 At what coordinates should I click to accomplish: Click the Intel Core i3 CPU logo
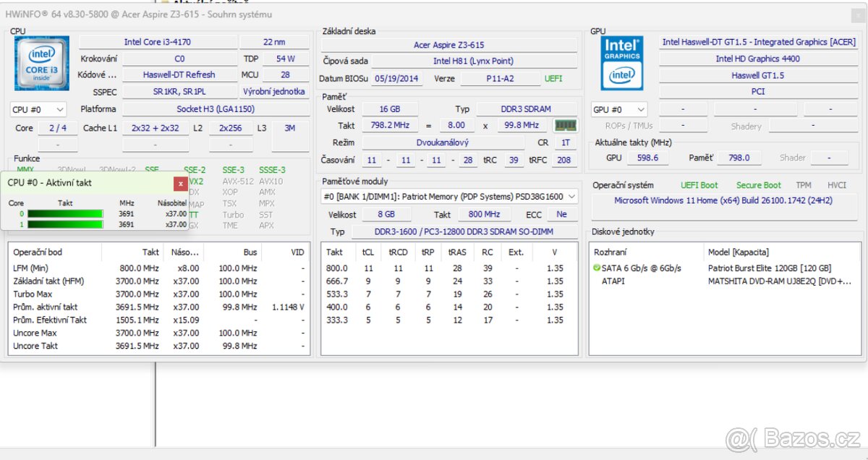[x=41, y=63]
